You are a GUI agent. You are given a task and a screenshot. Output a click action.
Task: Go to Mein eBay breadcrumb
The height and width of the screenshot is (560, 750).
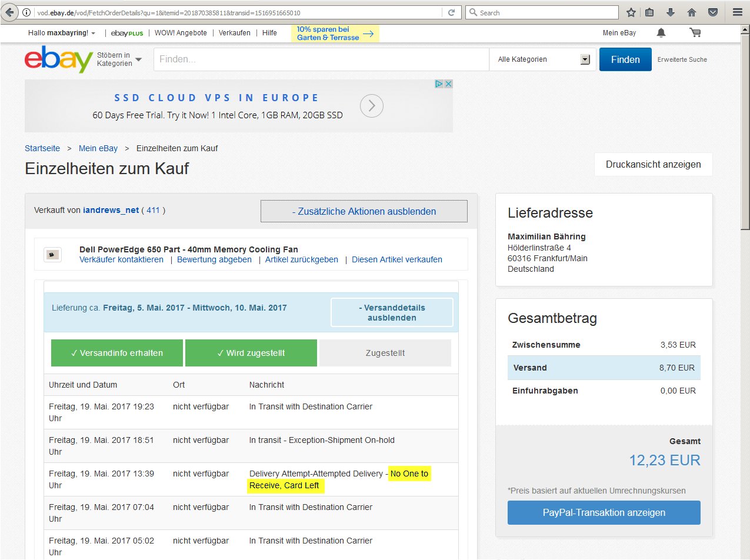click(98, 148)
